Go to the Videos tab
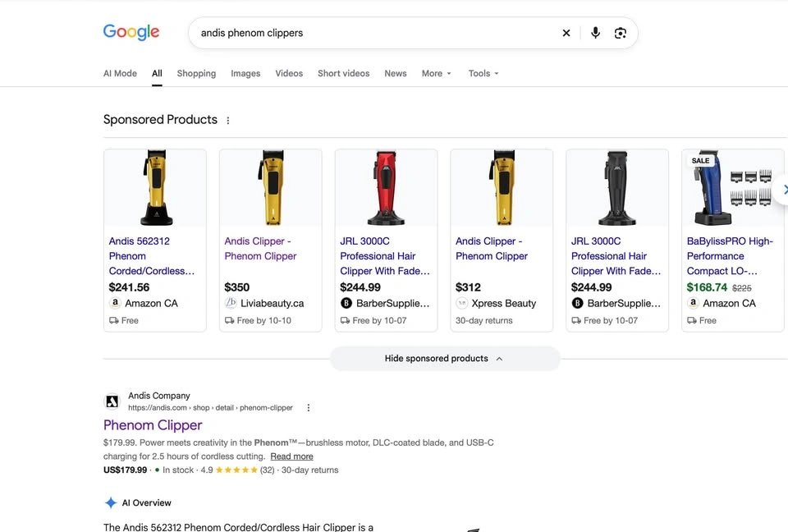Viewport: 788px width, 532px height. (x=289, y=73)
